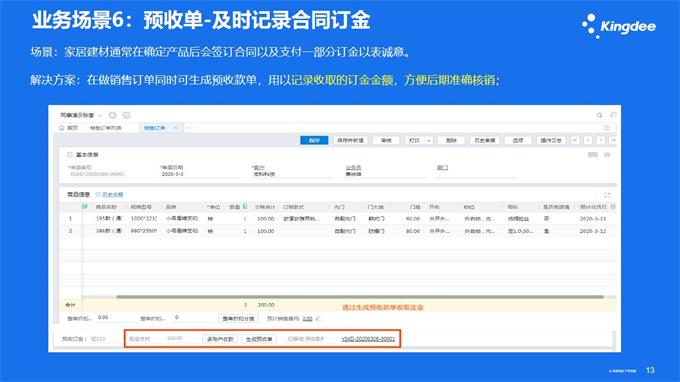
Task: Click the 历史单据 button
Action: coord(484,140)
